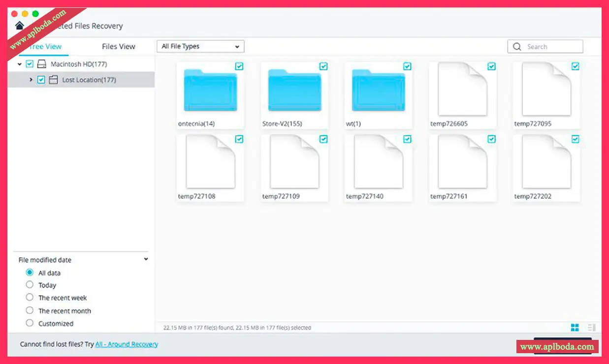The width and height of the screenshot is (609, 364).
Task: Select the wt(1) folder icon
Action: (378, 91)
